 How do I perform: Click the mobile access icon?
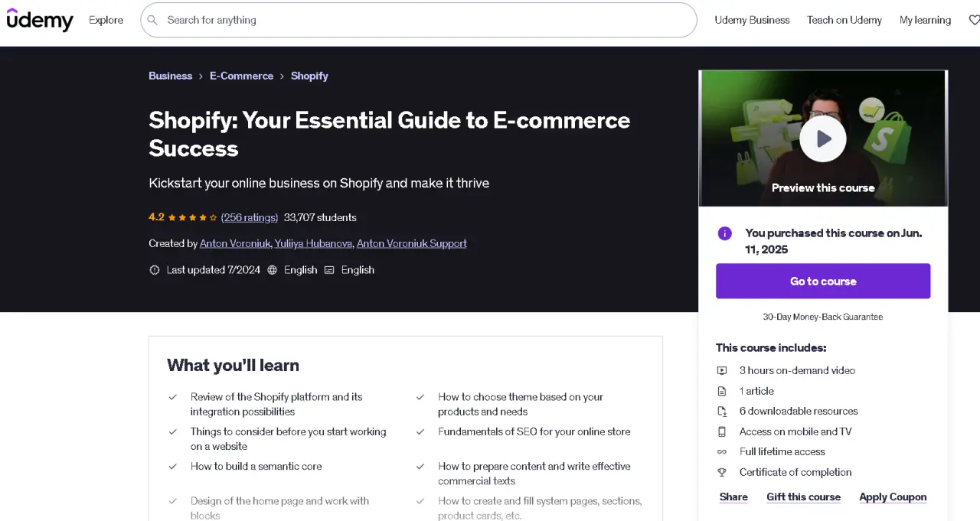click(x=721, y=431)
